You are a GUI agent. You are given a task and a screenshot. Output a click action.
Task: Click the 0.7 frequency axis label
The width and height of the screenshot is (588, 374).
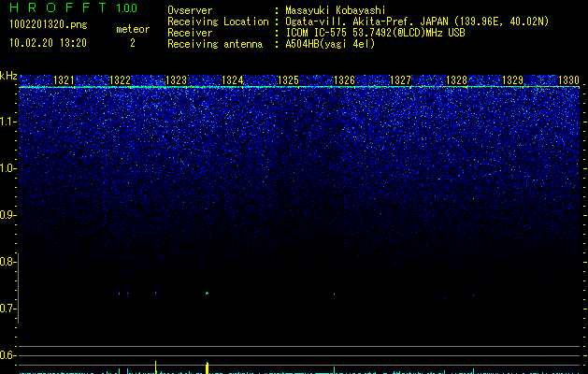[7, 309]
